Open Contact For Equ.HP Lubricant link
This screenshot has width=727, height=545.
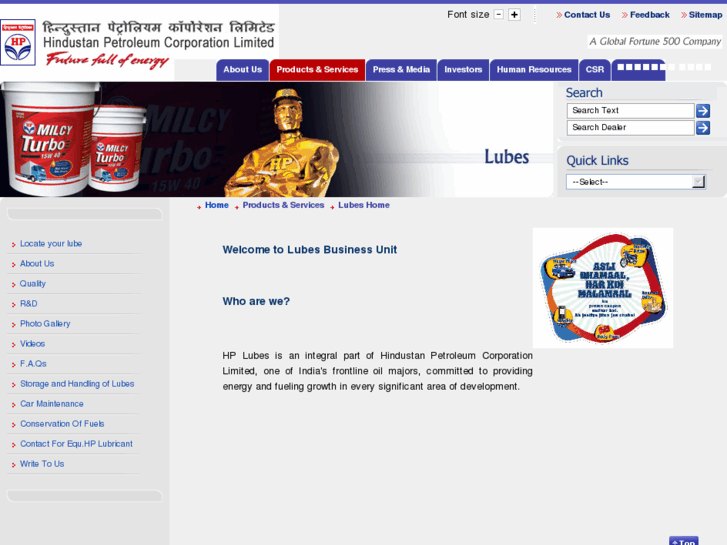[x=77, y=443]
